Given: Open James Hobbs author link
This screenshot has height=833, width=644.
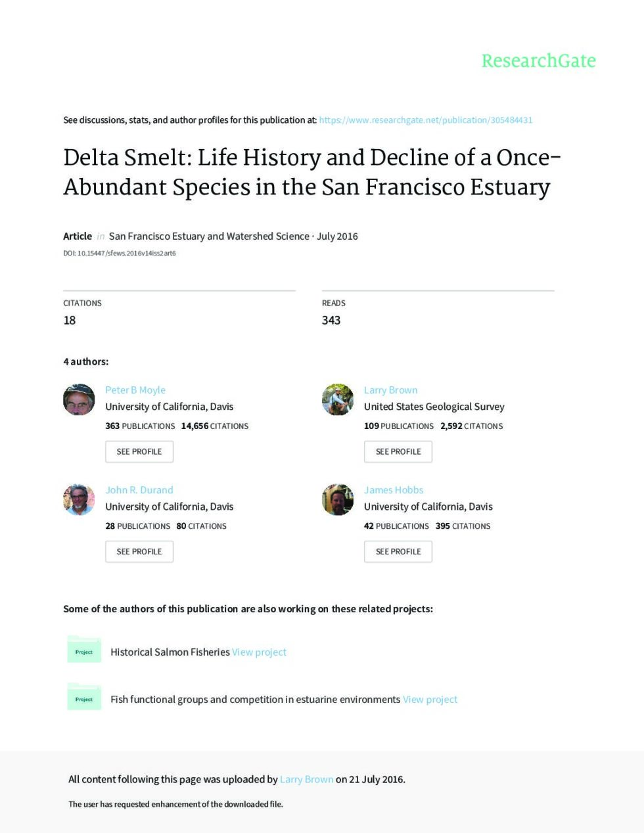Looking at the screenshot, I should [394, 490].
